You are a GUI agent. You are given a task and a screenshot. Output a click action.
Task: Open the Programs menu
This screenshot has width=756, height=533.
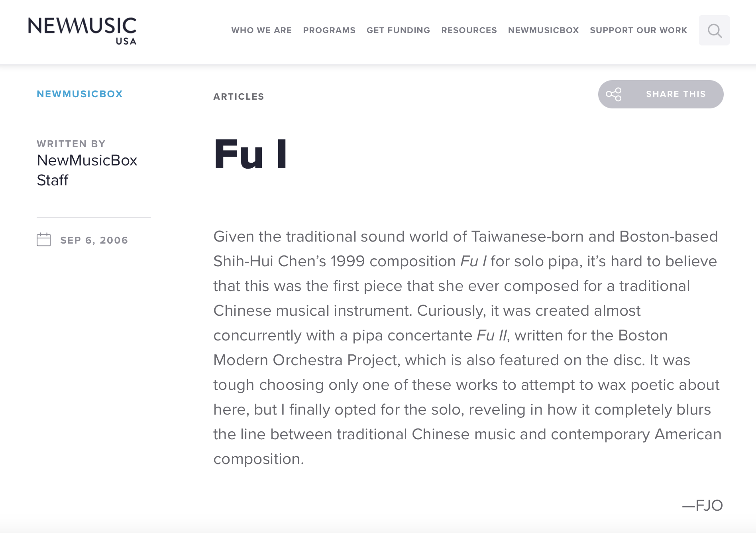[x=329, y=30]
